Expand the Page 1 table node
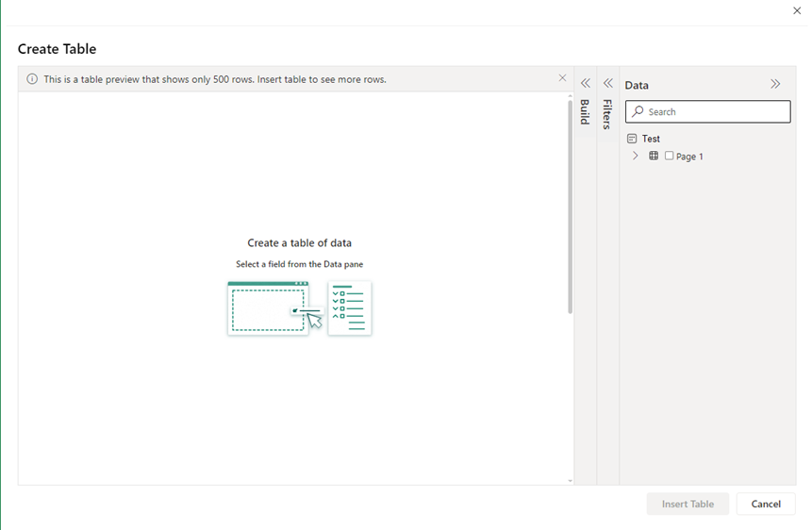This screenshot has width=812, height=530. tap(636, 156)
